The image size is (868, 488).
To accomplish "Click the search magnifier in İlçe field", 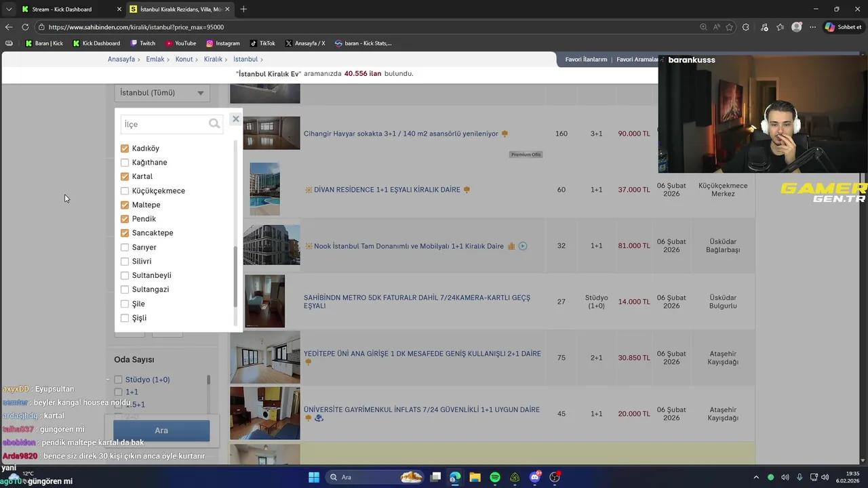I will point(214,124).
